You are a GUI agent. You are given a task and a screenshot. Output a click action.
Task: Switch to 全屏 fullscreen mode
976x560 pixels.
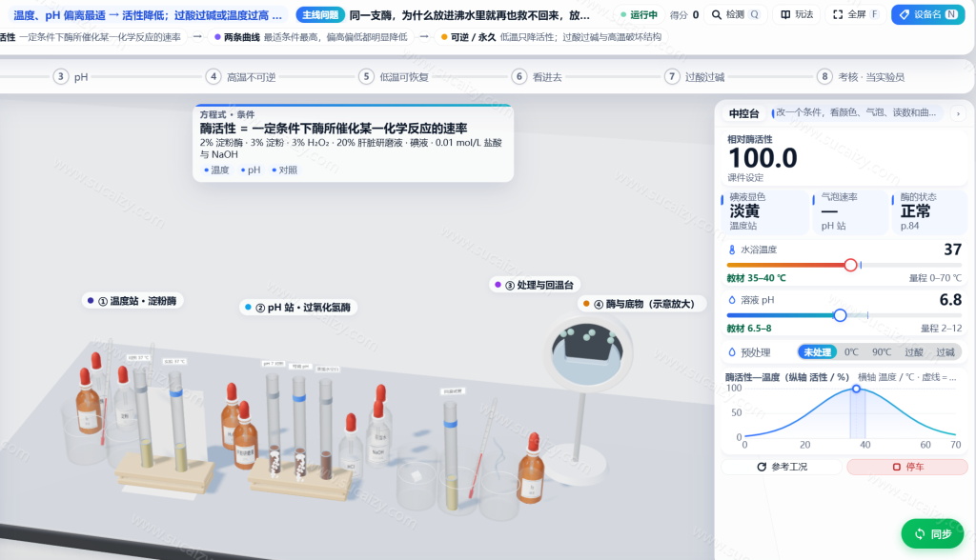click(856, 14)
